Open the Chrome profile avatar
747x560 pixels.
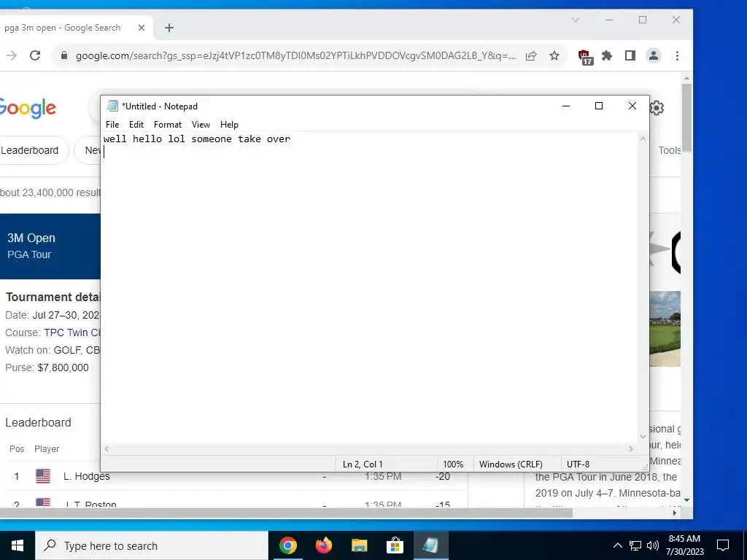pyautogui.click(x=654, y=55)
